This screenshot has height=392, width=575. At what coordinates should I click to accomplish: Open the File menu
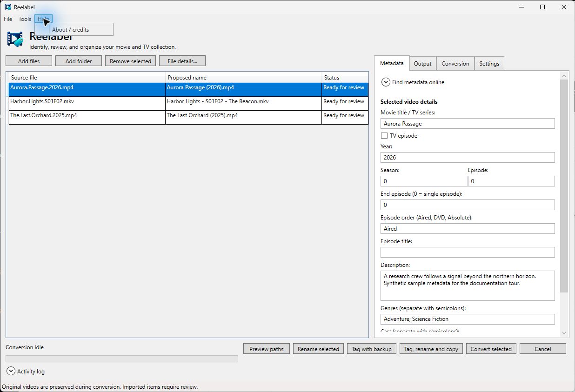coord(8,19)
